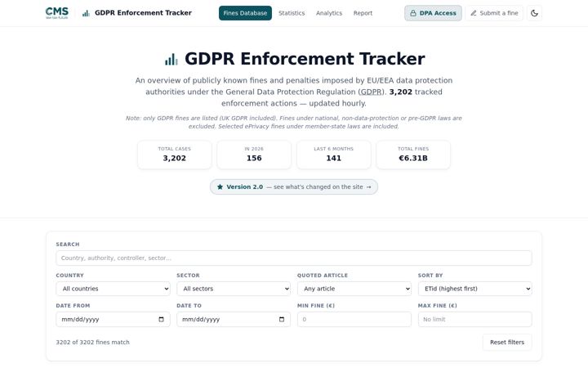Click the large chart icon beside main heading

tap(171, 59)
